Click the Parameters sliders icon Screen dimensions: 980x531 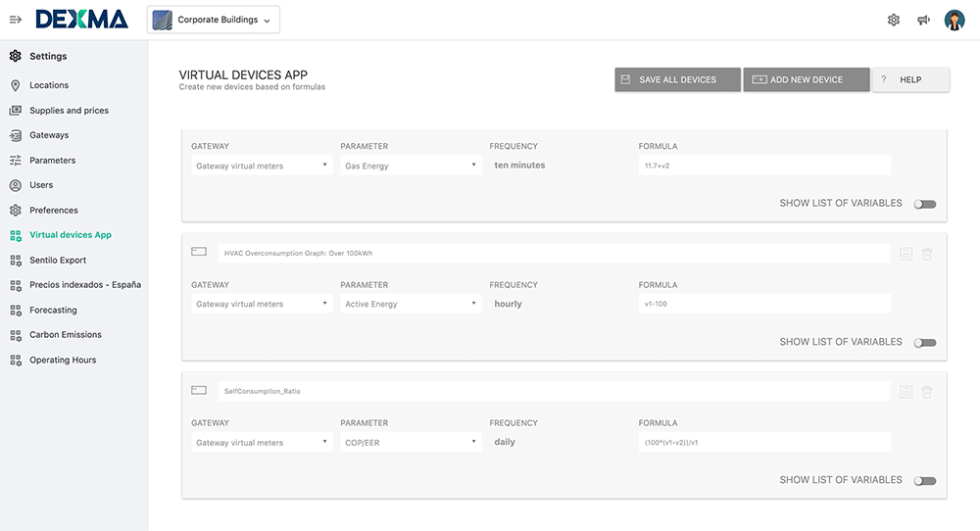pyautogui.click(x=16, y=161)
